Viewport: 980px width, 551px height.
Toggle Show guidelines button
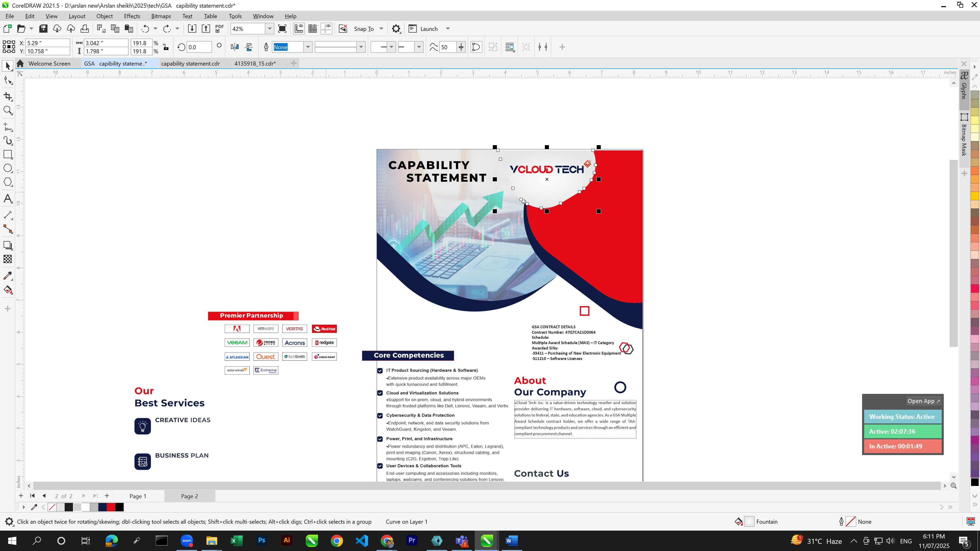(326, 29)
